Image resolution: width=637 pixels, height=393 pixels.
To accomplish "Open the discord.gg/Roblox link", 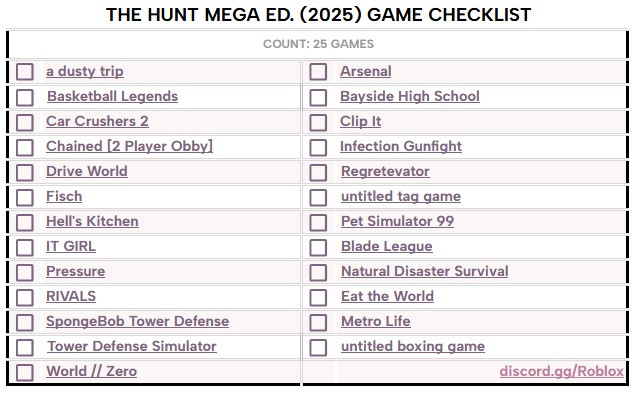I will 561,371.
